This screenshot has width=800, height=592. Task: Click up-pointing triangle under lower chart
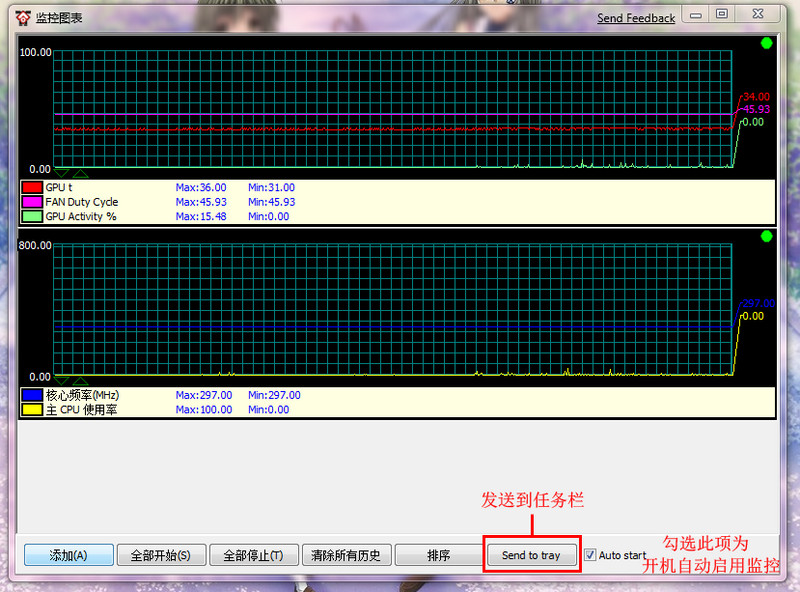click(80, 381)
